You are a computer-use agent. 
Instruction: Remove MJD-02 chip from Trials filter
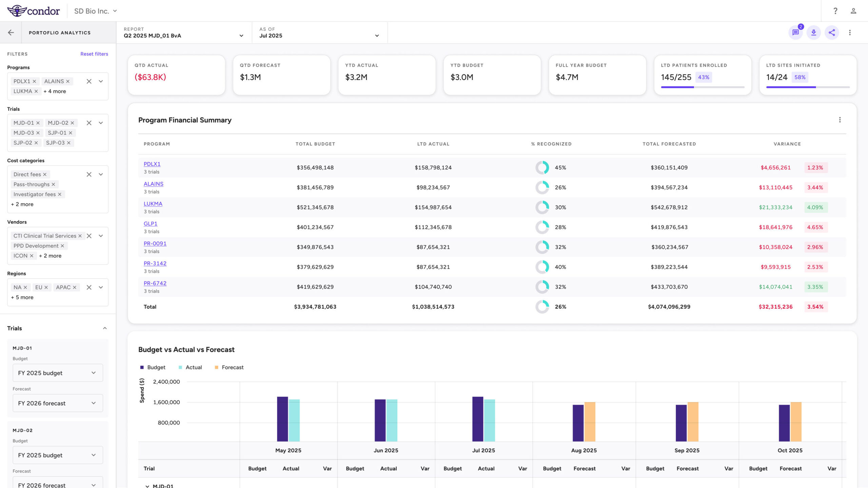pyautogui.click(x=72, y=123)
